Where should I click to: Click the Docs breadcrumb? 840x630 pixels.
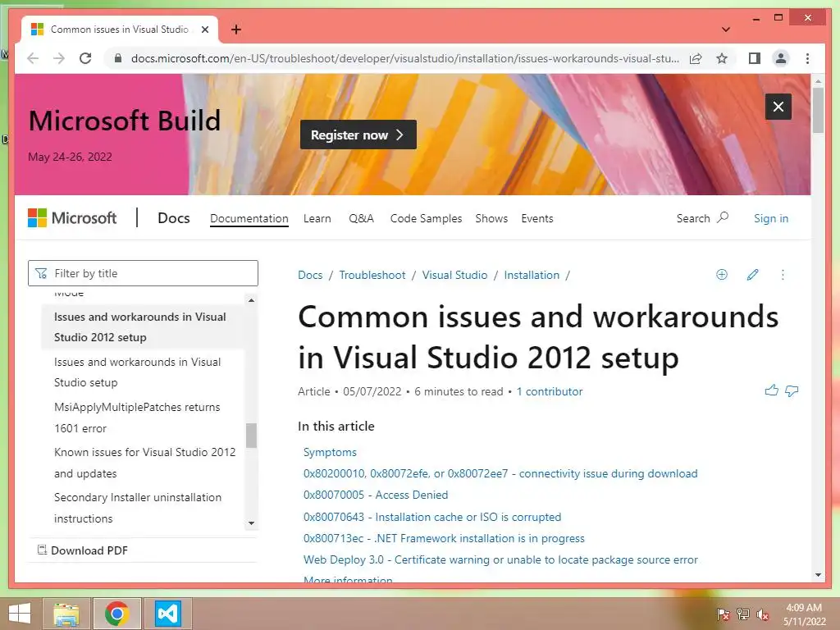pyautogui.click(x=310, y=275)
